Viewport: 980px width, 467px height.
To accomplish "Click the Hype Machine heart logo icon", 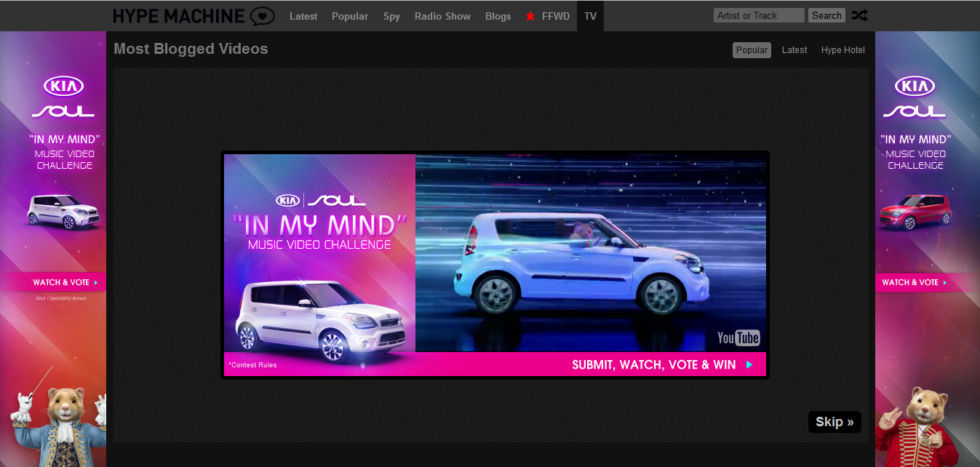I will pos(262,16).
